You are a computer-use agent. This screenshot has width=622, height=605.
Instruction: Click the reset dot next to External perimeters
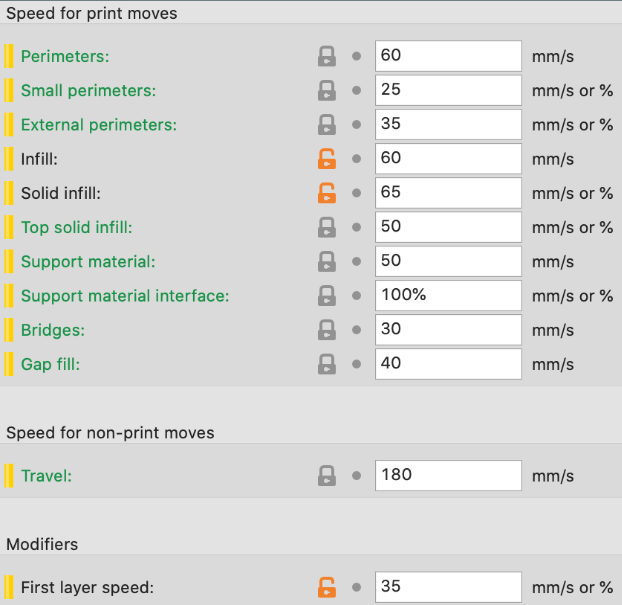tap(357, 125)
